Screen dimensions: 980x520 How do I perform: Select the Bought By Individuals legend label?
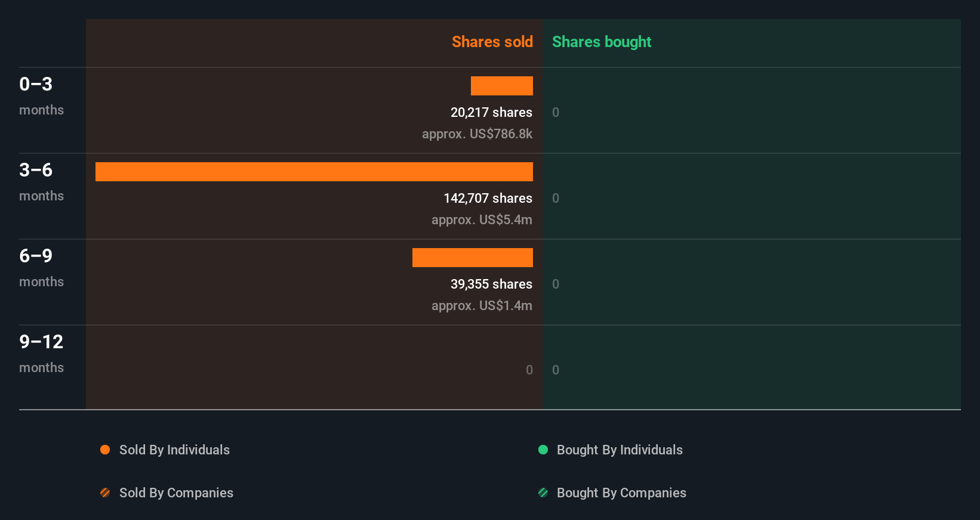click(x=620, y=450)
